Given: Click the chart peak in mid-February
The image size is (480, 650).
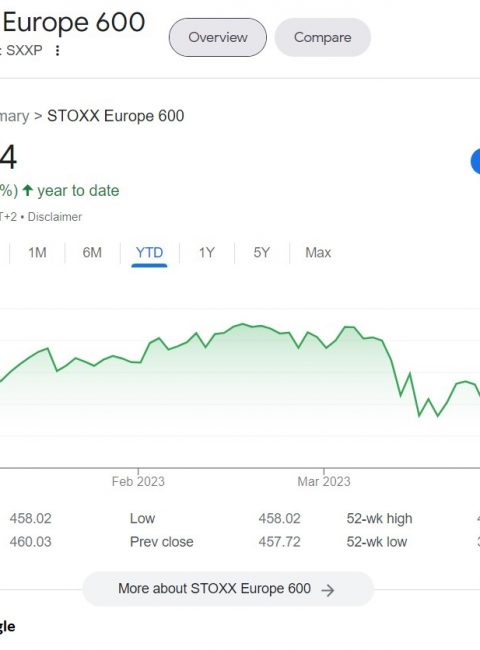Looking at the screenshot, I should (x=243, y=324).
